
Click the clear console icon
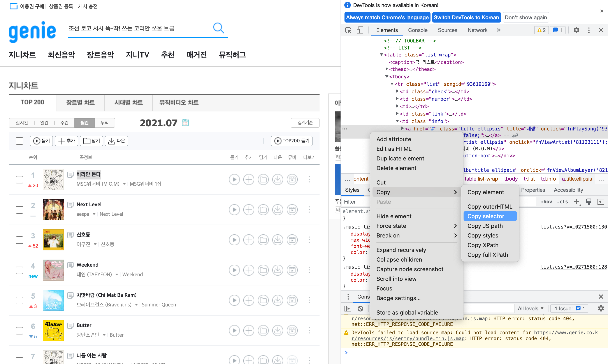point(360,308)
